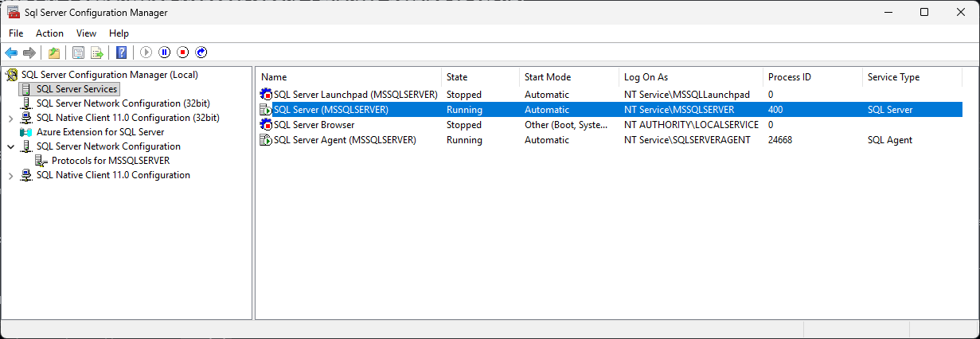Click the Azure Extension for SQL Server icon
This screenshot has width=980, height=339.
point(27,132)
